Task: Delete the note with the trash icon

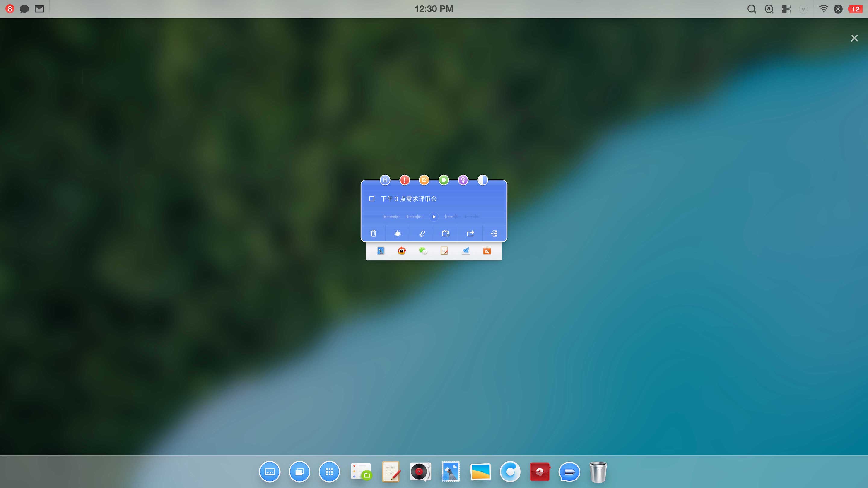Action: coord(373,233)
